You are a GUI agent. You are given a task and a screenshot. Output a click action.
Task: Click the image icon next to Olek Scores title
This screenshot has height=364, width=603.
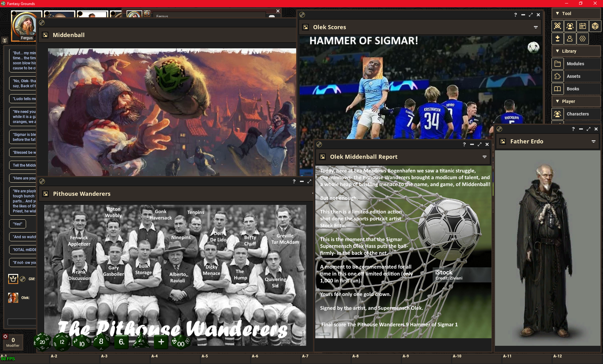(306, 27)
